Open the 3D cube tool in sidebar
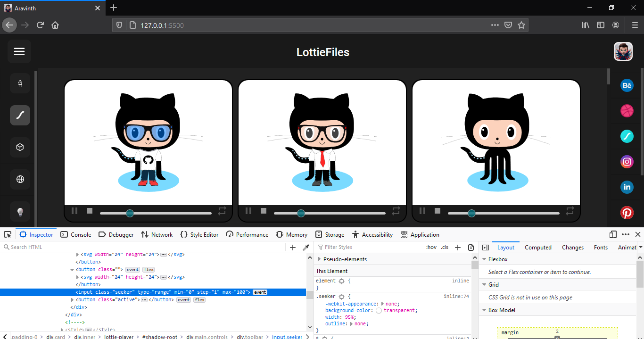Image resolution: width=644 pixels, height=339 pixels. [x=19, y=147]
